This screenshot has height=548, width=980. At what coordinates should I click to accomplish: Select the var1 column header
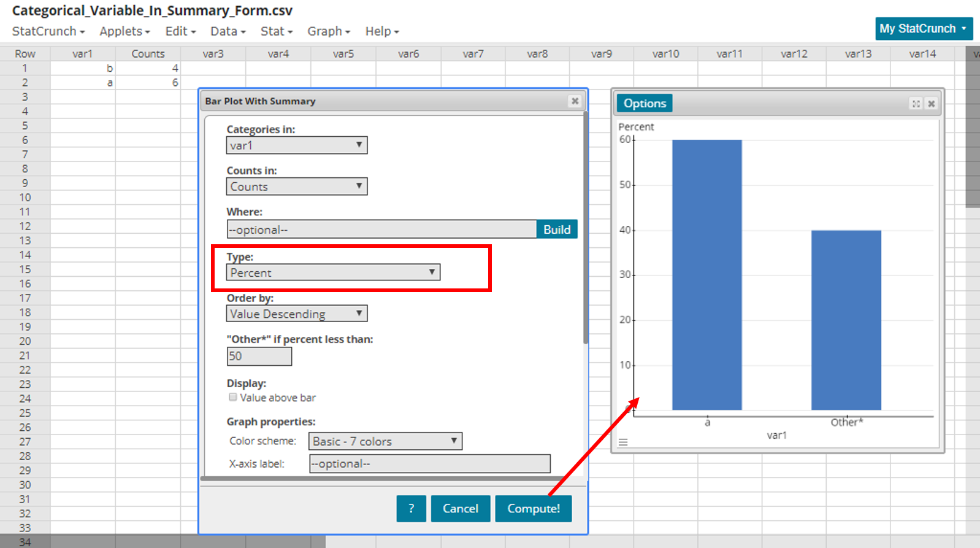click(x=82, y=54)
